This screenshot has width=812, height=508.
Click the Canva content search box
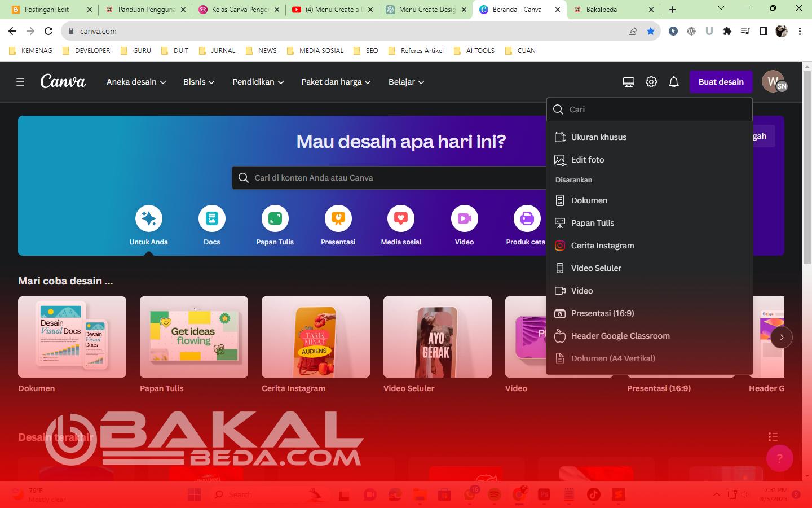tap(389, 178)
